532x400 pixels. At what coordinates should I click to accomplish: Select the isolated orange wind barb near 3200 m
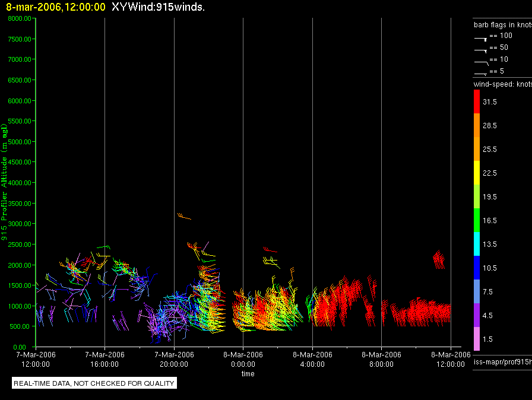pos(184,216)
